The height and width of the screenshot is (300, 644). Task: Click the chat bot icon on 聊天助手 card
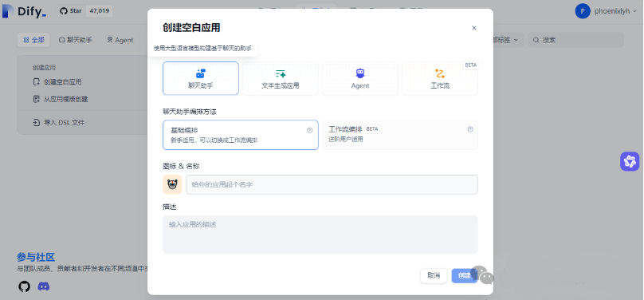(200, 74)
